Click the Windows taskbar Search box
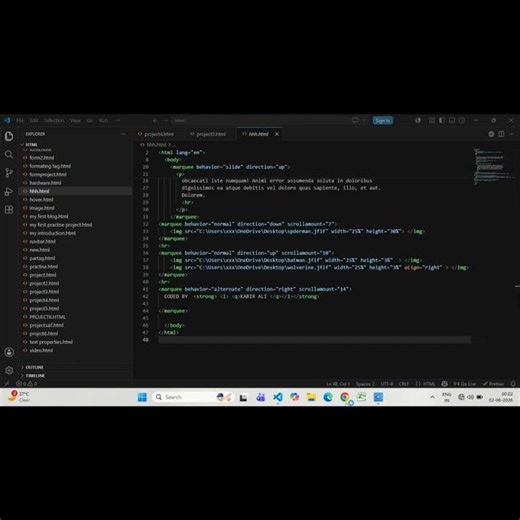The image size is (520, 520). point(193,397)
